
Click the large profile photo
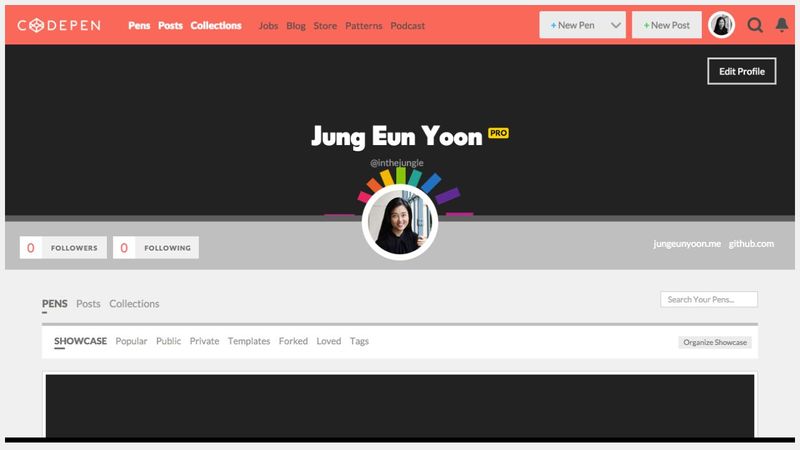click(x=400, y=222)
